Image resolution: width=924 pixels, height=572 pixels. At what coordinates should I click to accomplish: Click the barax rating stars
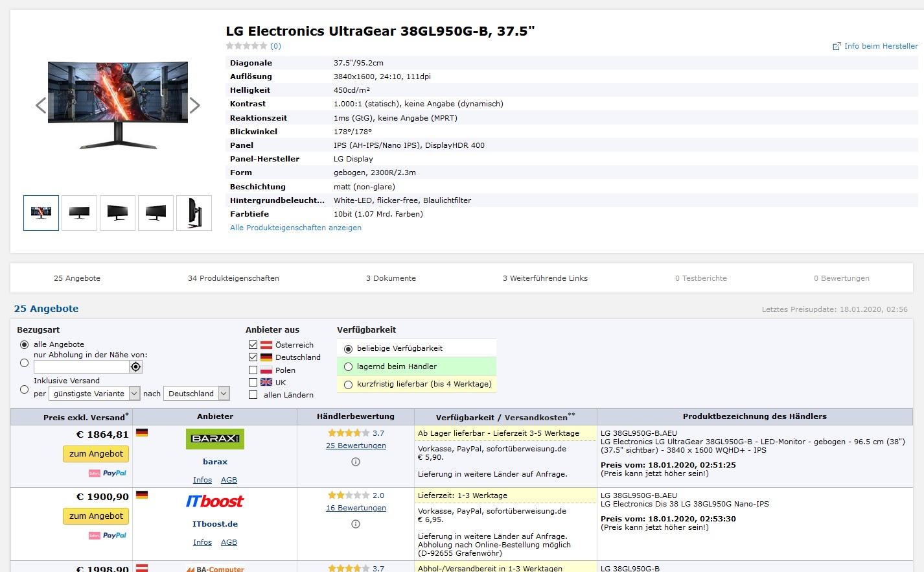349,433
